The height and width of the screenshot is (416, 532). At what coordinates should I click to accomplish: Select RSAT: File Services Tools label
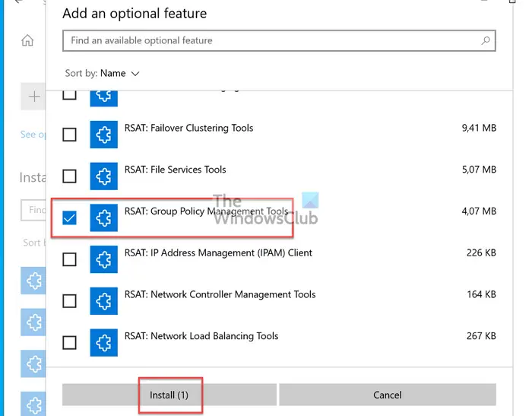click(x=175, y=170)
